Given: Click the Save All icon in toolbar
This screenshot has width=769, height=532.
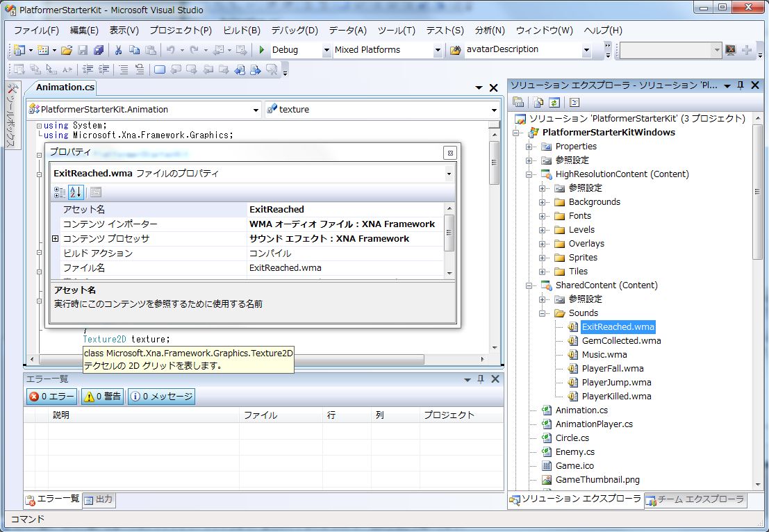Looking at the screenshot, I should [98, 50].
